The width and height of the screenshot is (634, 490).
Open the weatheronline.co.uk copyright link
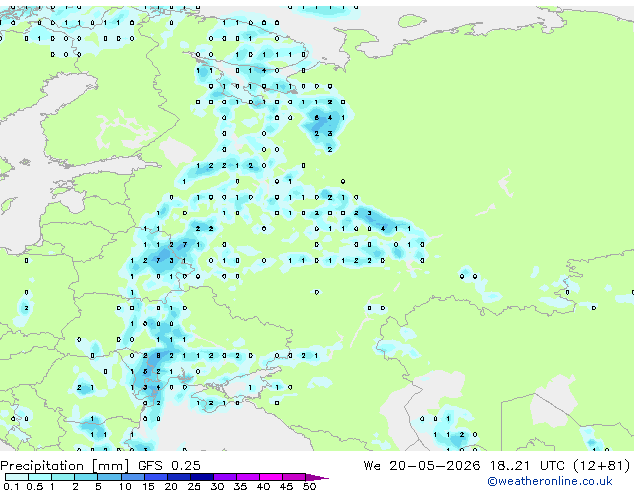(550, 481)
